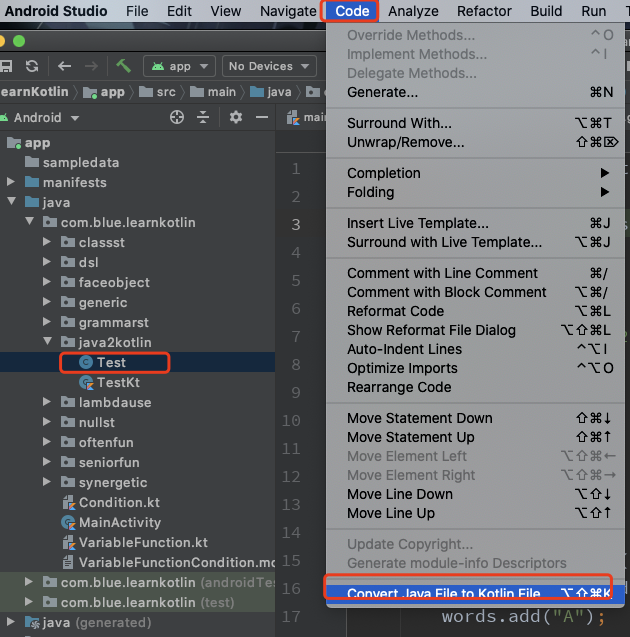Expand the dsl package
This screenshot has height=637, width=630.
47,262
